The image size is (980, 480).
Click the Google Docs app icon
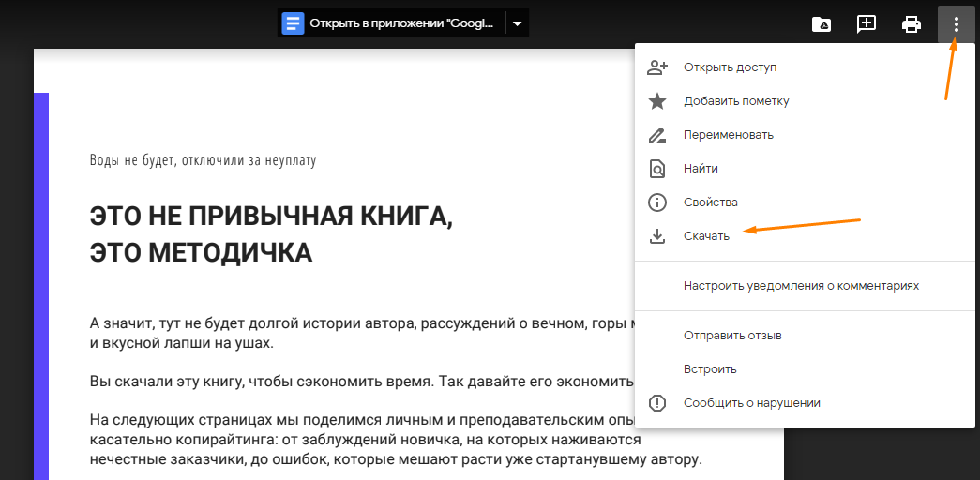tap(294, 23)
